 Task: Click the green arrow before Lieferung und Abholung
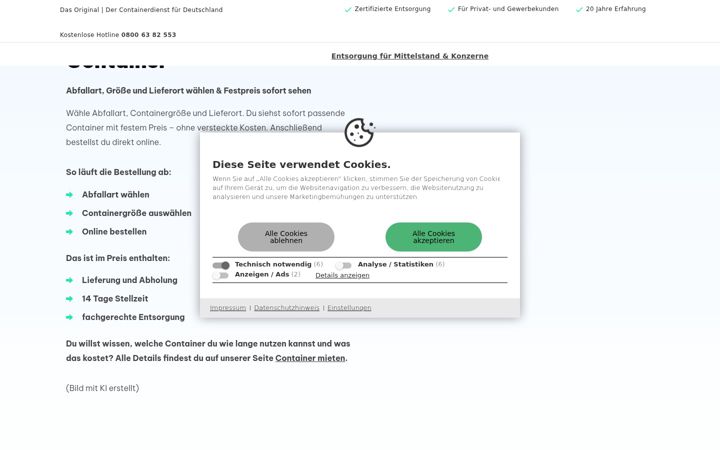[69, 280]
